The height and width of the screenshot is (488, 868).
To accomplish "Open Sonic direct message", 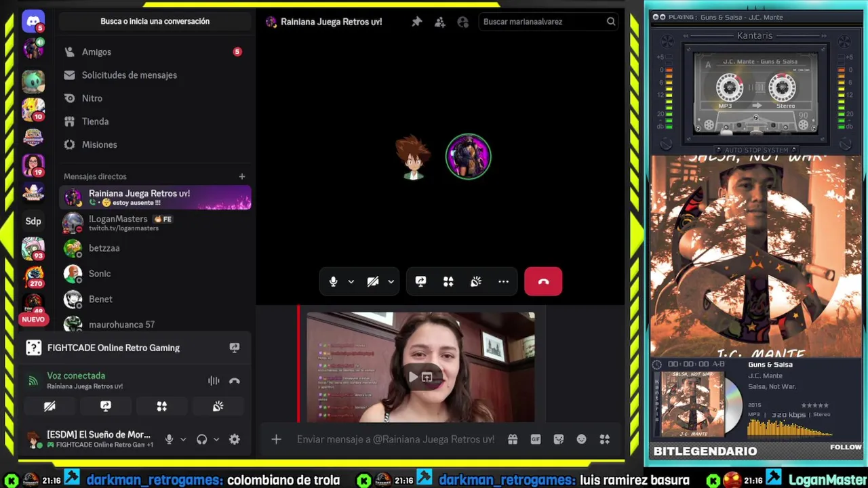I will click(155, 274).
